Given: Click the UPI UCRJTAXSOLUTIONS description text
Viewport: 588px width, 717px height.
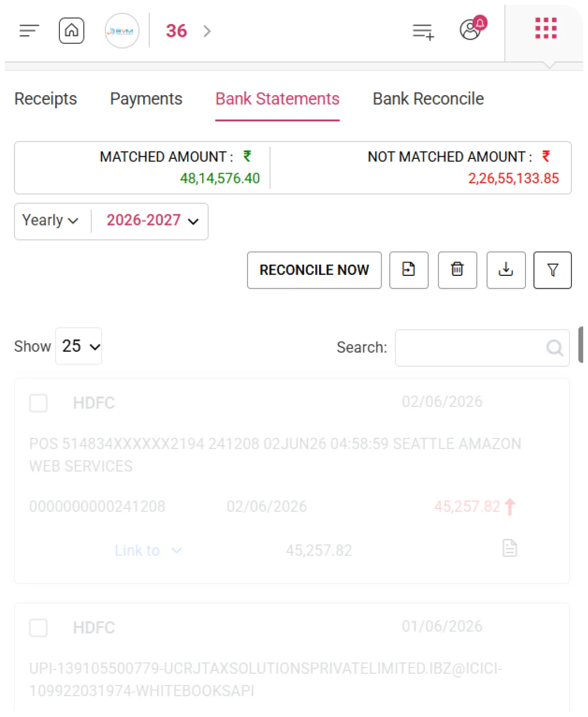Looking at the screenshot, I should [266, 680].
